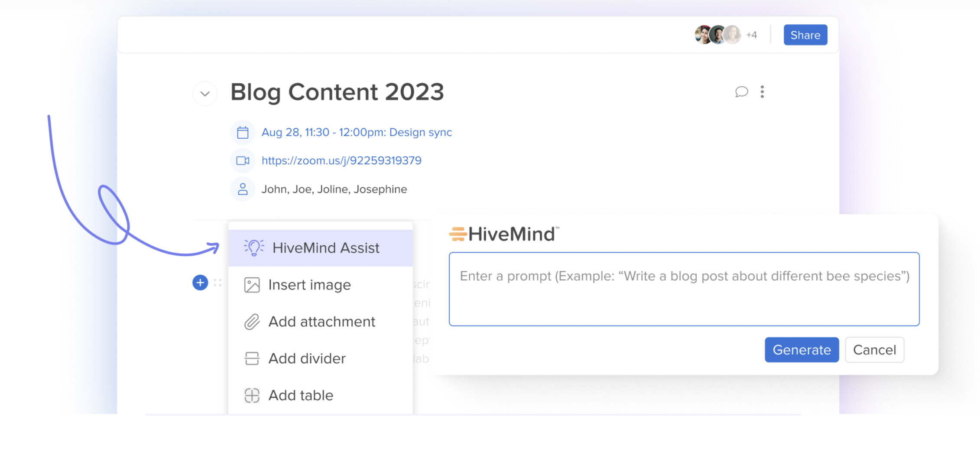Grab the drag handle dots next to plus
980x469 pixels.
217,283
